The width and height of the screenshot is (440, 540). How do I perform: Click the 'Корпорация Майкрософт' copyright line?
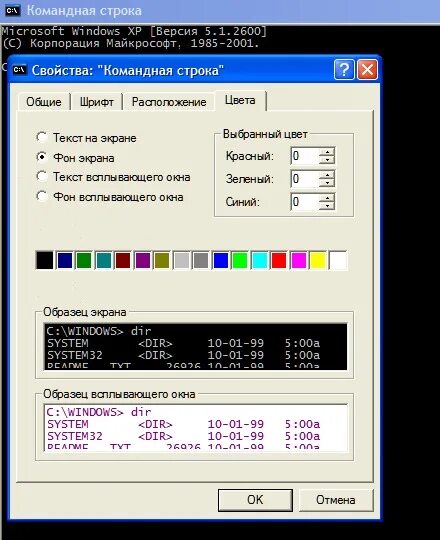coord(131,43)
